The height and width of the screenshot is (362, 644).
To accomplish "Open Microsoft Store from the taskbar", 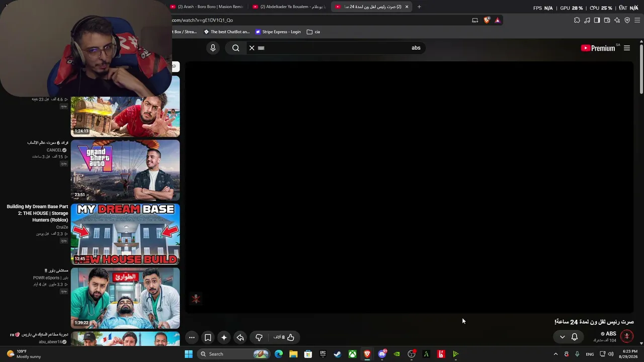I will point(308,354).
